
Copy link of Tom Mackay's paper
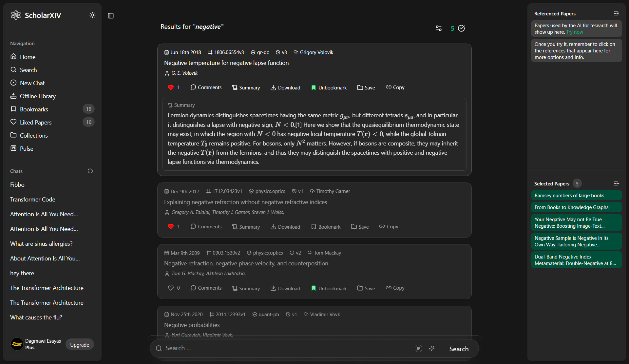pos(395,288)
